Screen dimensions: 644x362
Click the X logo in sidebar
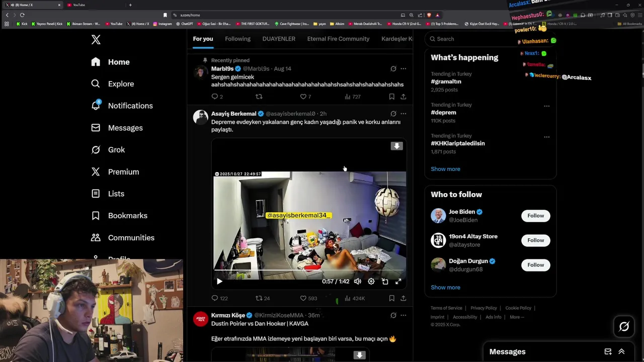(x=96, y=40)
